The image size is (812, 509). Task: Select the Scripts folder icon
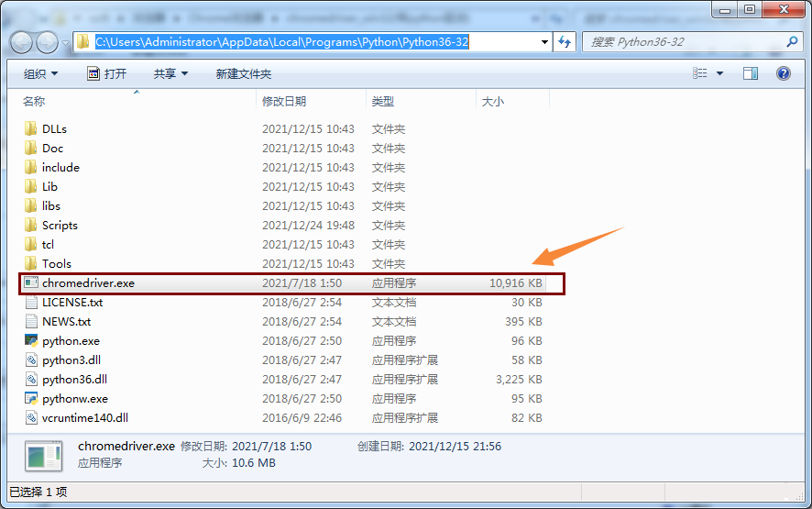pos(31,225)
